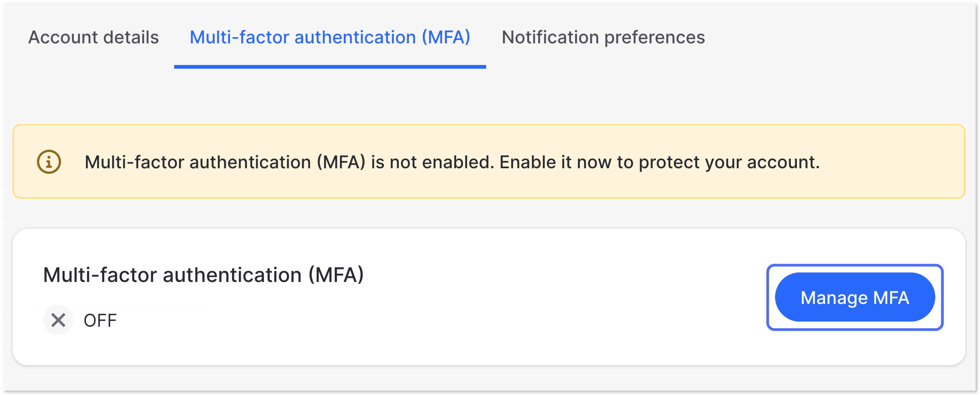The image size is (980, 395).
Task: Click the banner prompting account protection
Action: point(490,161)
